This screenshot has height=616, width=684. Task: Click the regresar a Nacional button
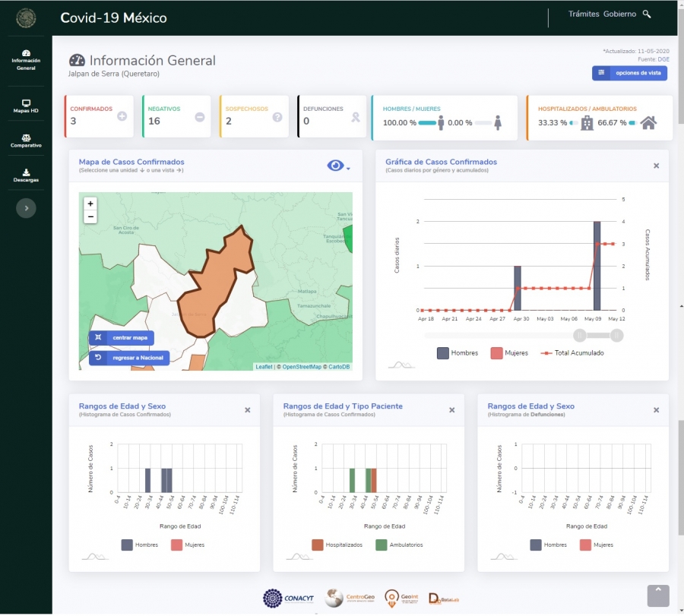(129, 358)
